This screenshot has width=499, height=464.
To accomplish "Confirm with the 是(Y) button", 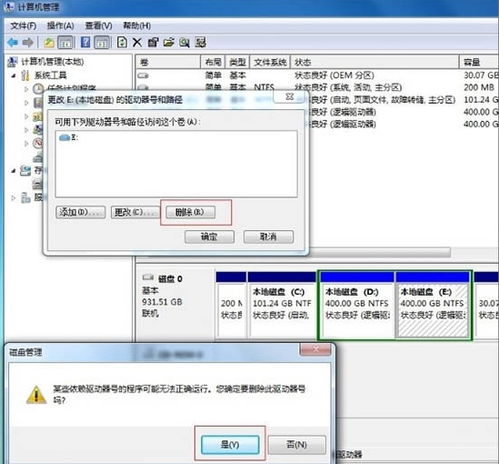I will click(230, 444).
